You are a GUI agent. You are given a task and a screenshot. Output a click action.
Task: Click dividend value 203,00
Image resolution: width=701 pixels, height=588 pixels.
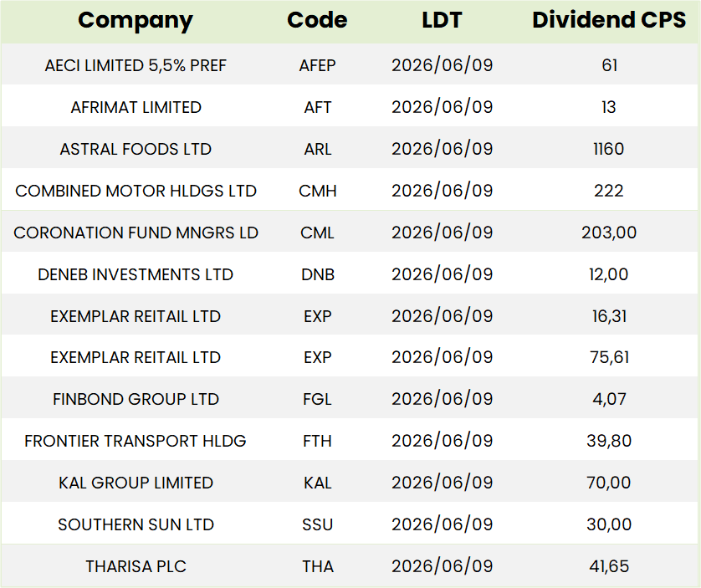pos(609,233)
